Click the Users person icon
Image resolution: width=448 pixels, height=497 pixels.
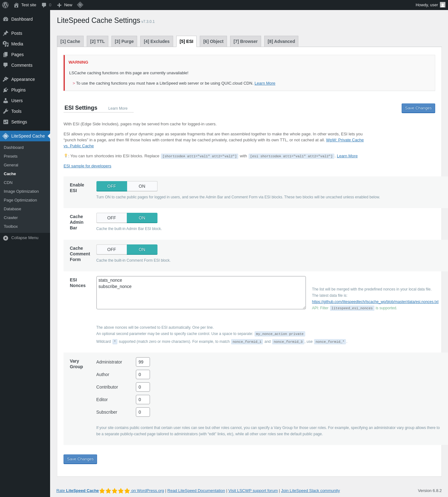tap(6, 101)
